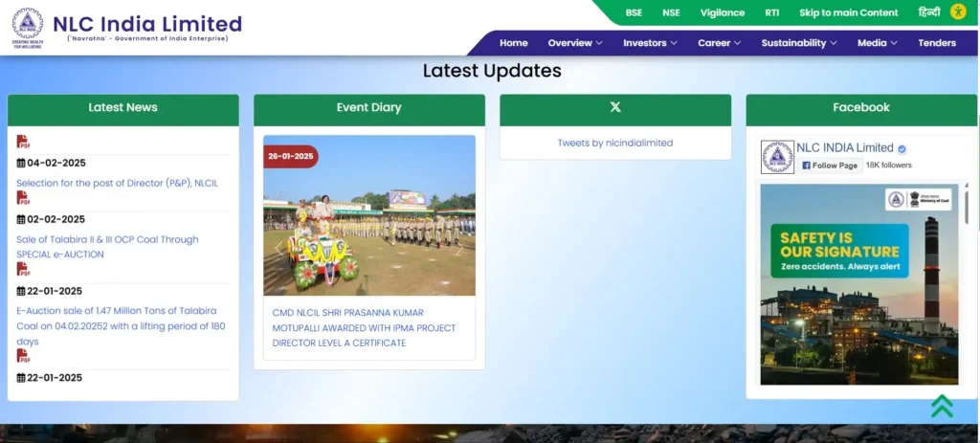Viewport: 980px width, 443px height.
Task: Expand the Investors dropdown
Action: coord(650,43)
